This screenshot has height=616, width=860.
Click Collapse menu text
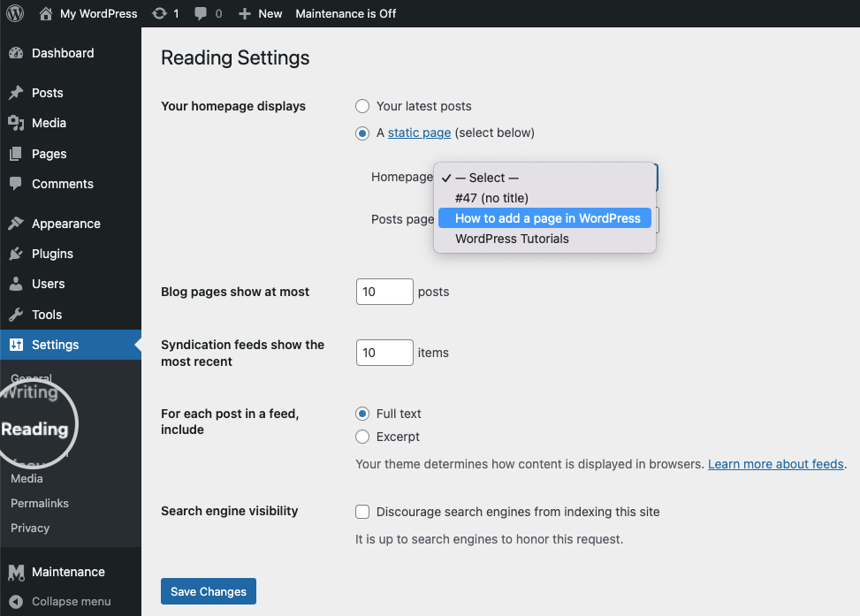tap(72, 602)
